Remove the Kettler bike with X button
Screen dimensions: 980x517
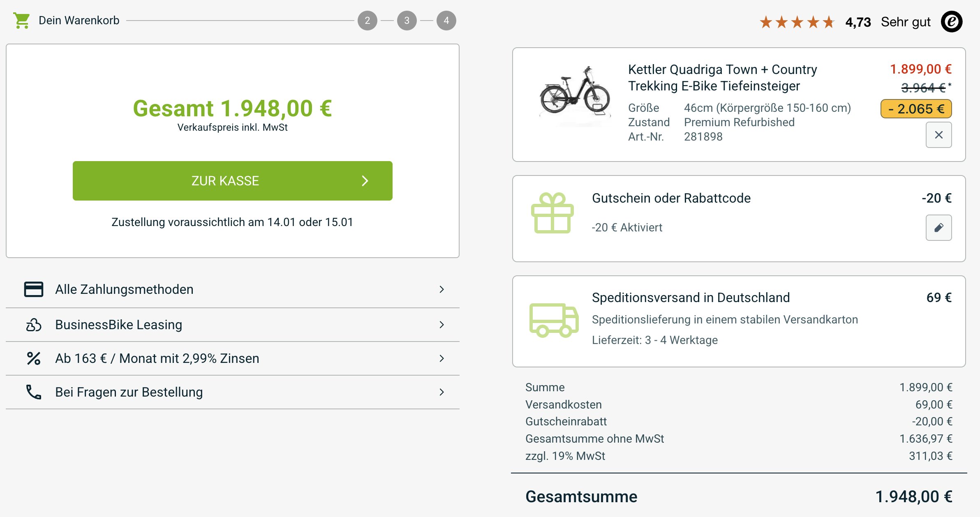(x=938, y=135)
